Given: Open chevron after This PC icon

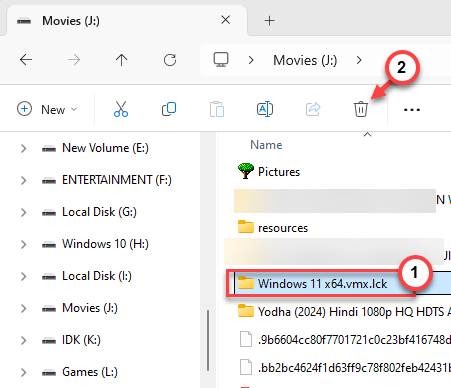Looking at the screenshot, I should click(x=251, y=60).
